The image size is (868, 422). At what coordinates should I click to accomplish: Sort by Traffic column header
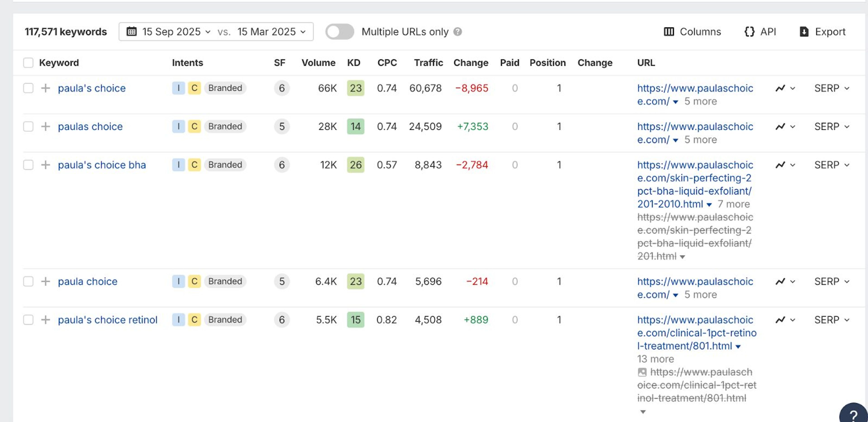[x=428, y=63]
